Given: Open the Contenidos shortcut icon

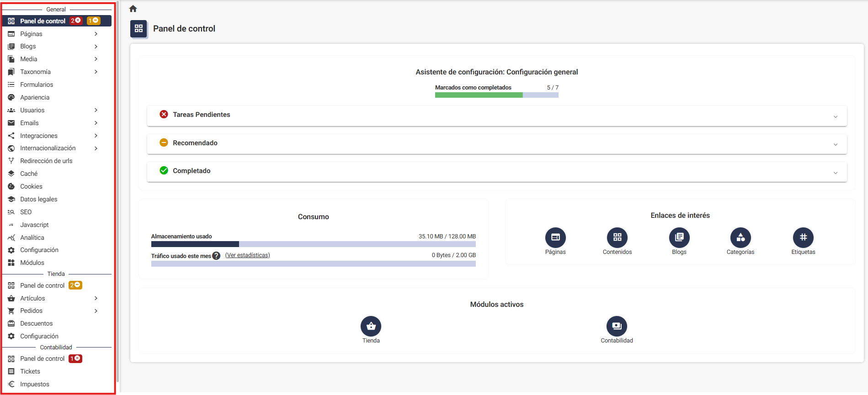Looking at the screenshot, I should click(x=617, y=237).
